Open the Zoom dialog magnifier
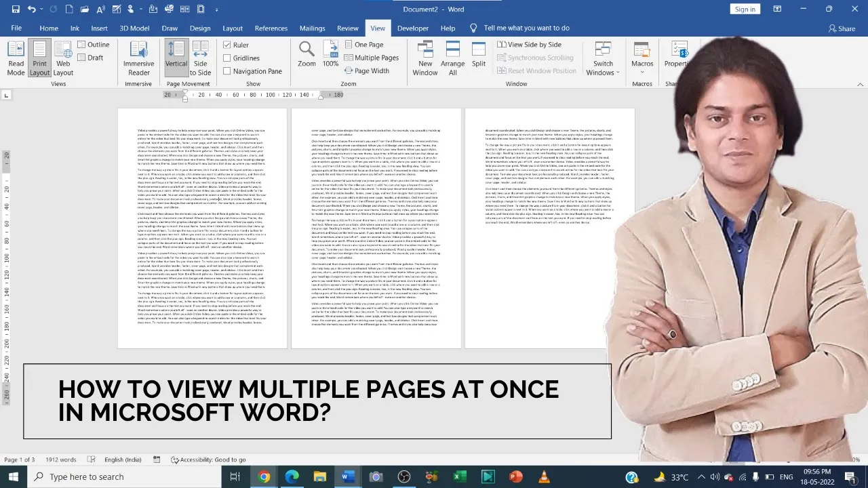The height and width of the screenshot is (488, 868). pos(307,54)
